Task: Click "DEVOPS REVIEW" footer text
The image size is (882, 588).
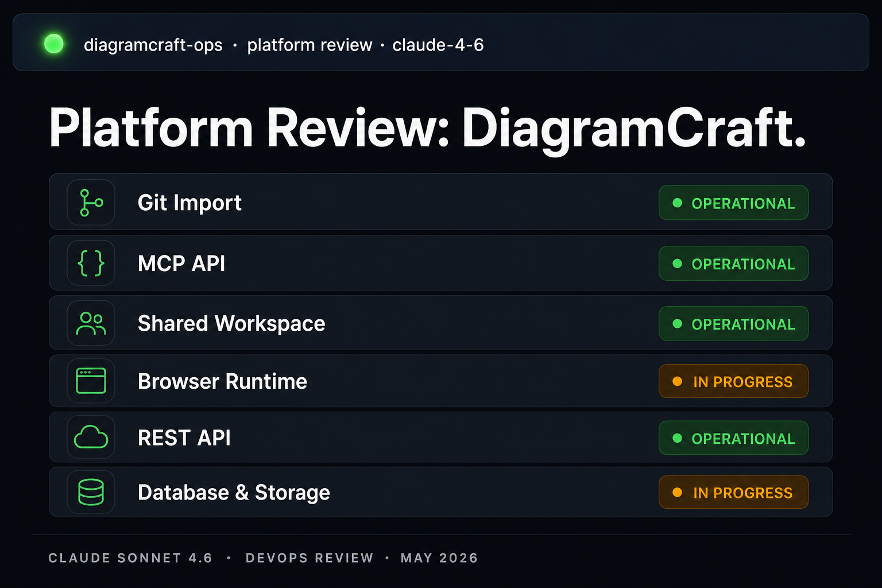Action: (x=310, y=558)
